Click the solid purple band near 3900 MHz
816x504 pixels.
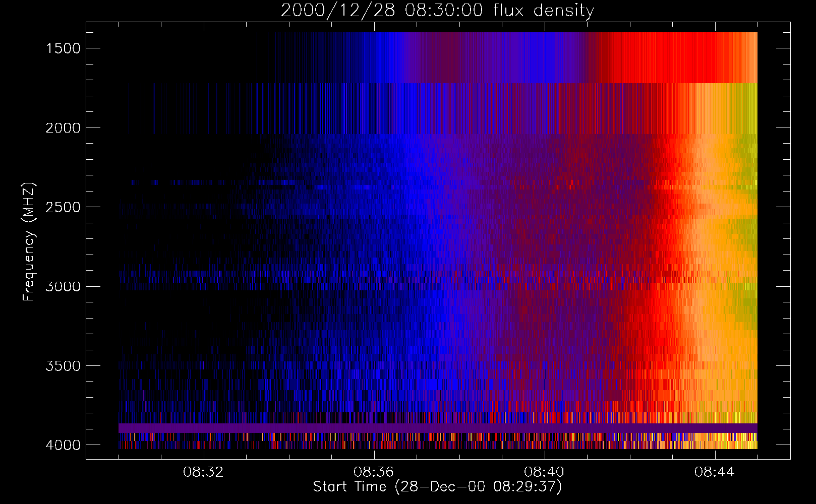(x=438, y=428)
